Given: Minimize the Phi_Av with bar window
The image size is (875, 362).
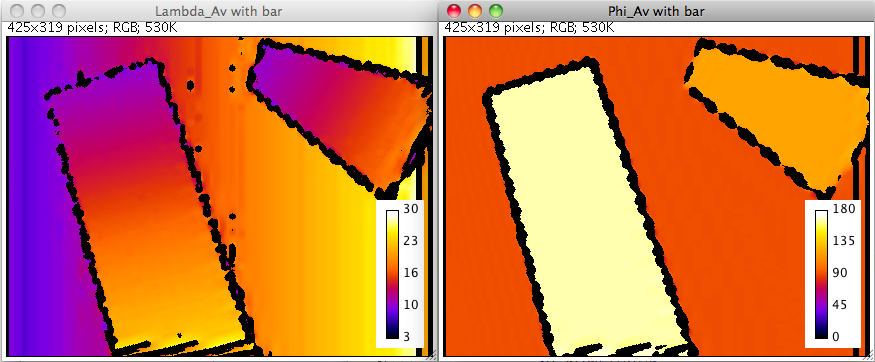Looking at the screenshot, I should [475, 11].
